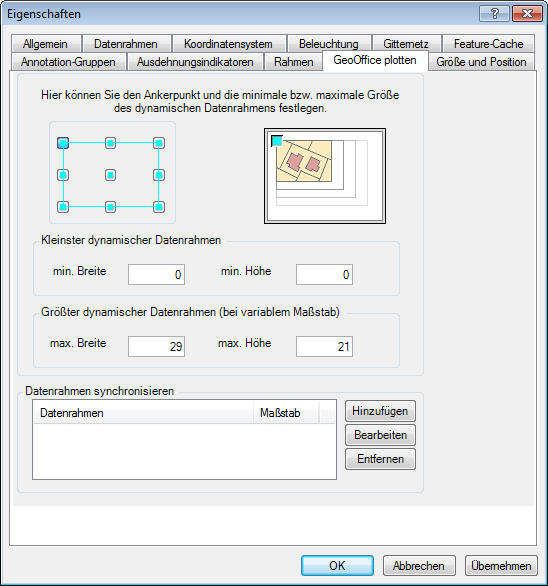Image resolution: width=548 pixels, height=586 pixels.
Task: Click the min. Höhe input field
Action: [x=324, y=274]
